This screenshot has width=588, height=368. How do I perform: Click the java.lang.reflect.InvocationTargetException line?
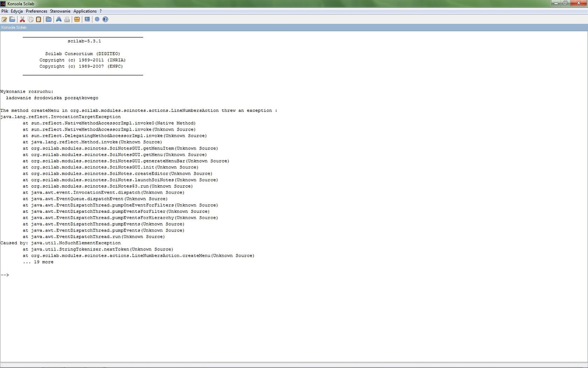tap(61, 117)
